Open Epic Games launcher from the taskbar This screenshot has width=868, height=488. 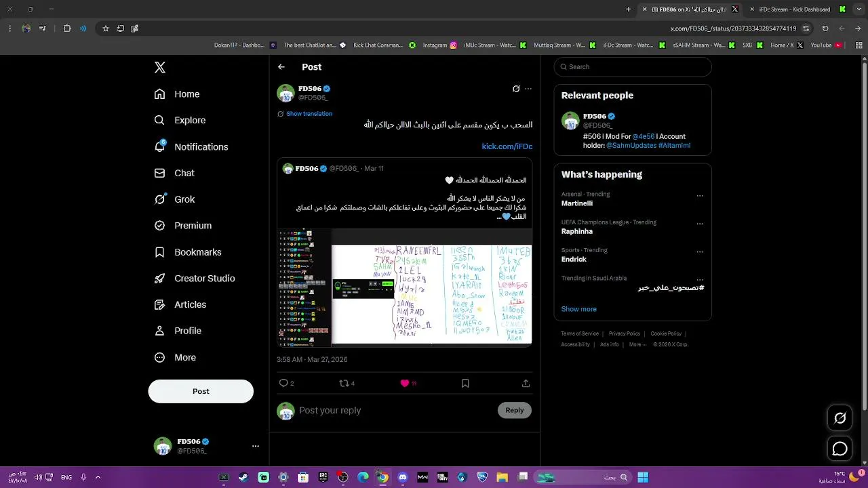click(323, 477)
